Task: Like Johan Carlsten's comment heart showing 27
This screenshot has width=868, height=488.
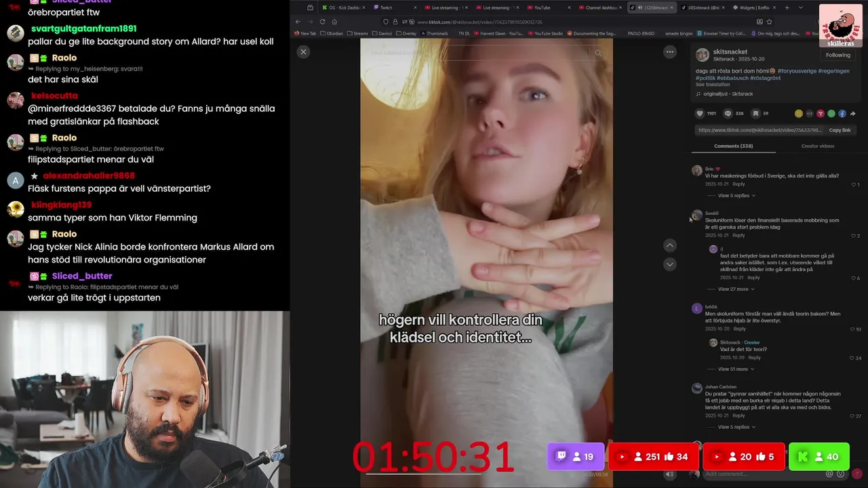Action: coord(852,416)
